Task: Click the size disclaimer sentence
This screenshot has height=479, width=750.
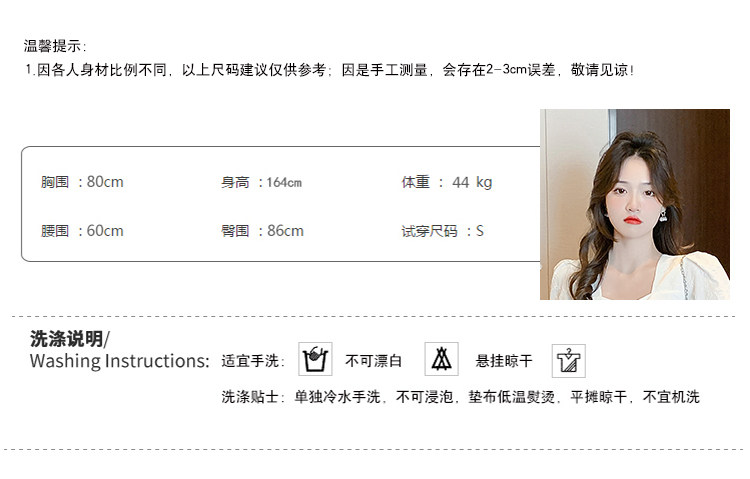Action: point(330,70)
